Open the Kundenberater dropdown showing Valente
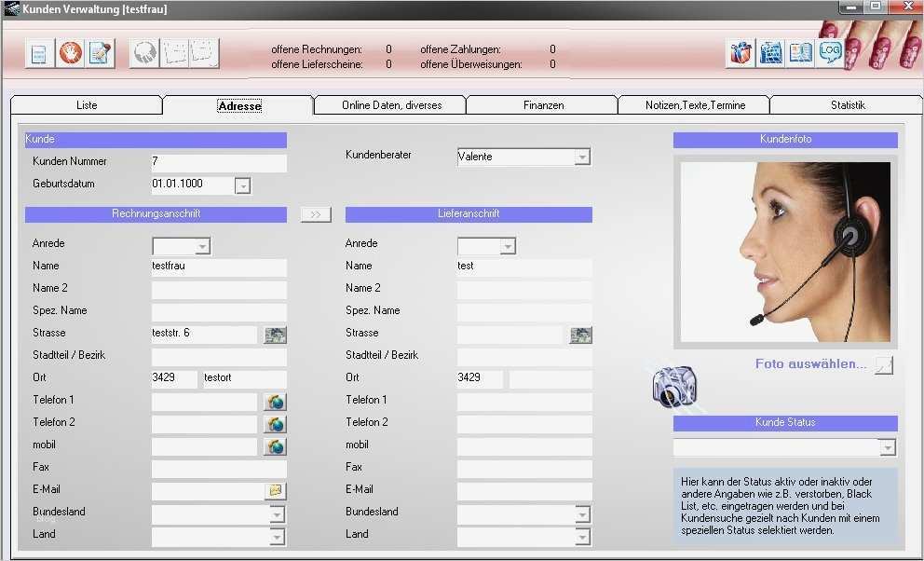 (x=584, y=157)
